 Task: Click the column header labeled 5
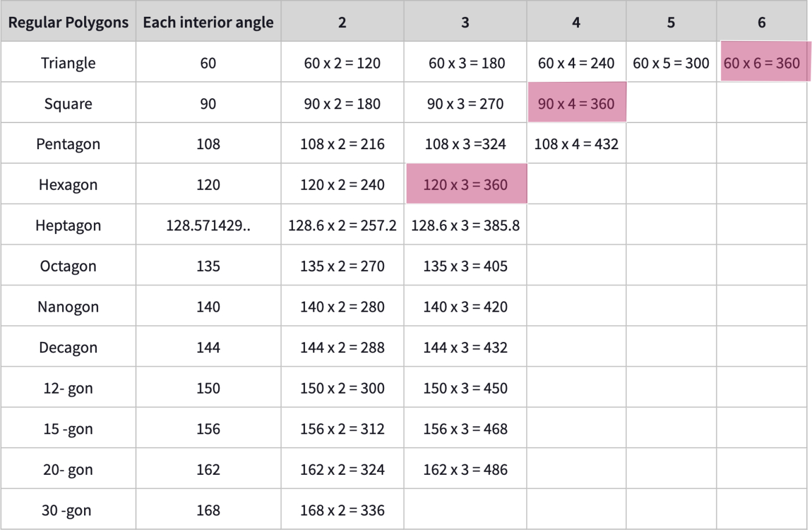click(671, 21)
